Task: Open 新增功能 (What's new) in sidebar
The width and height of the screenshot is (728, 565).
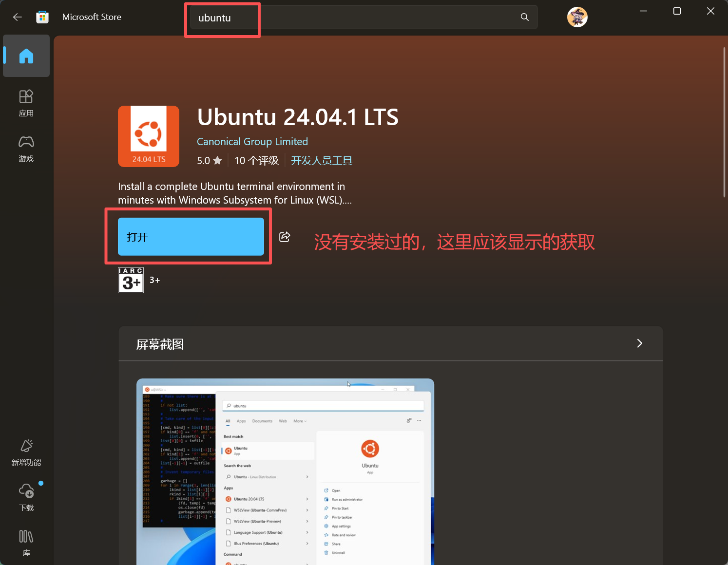Action: coord(26,452)
